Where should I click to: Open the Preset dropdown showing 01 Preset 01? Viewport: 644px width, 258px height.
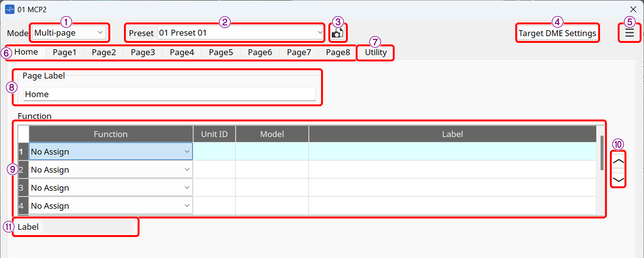pos(240,32)
